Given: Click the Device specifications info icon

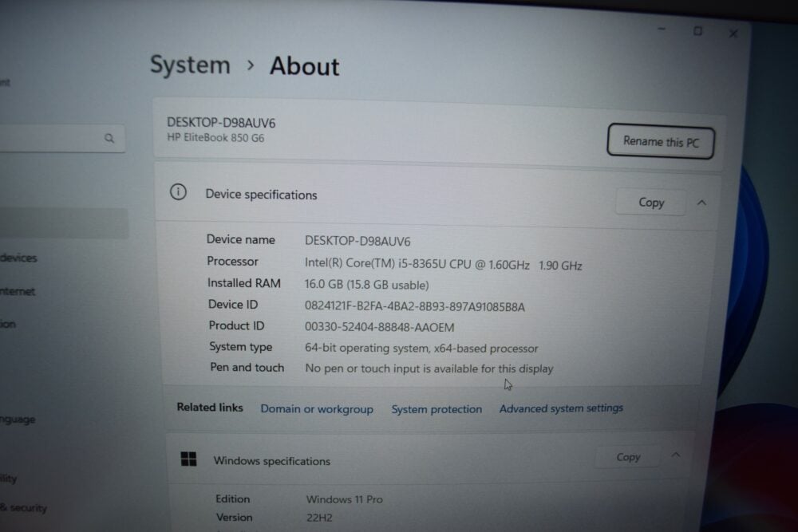Looking at the screenshot, I should [178, 192].
